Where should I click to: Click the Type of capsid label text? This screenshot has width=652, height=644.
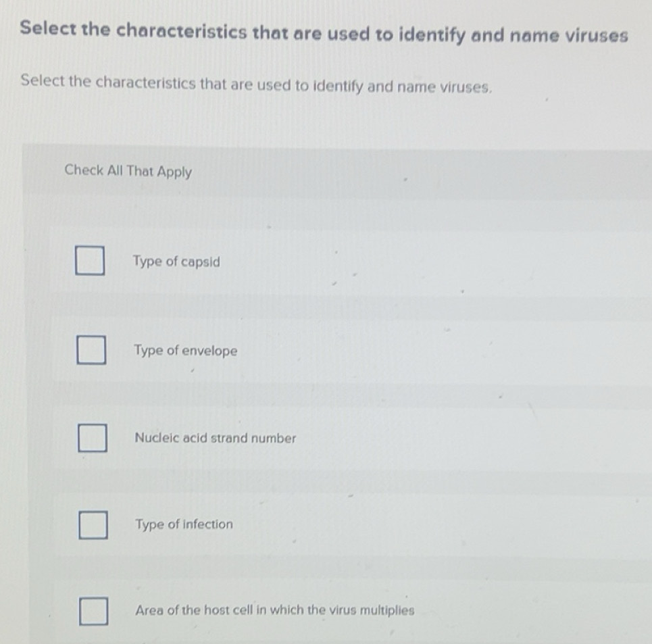click(176, 262)
